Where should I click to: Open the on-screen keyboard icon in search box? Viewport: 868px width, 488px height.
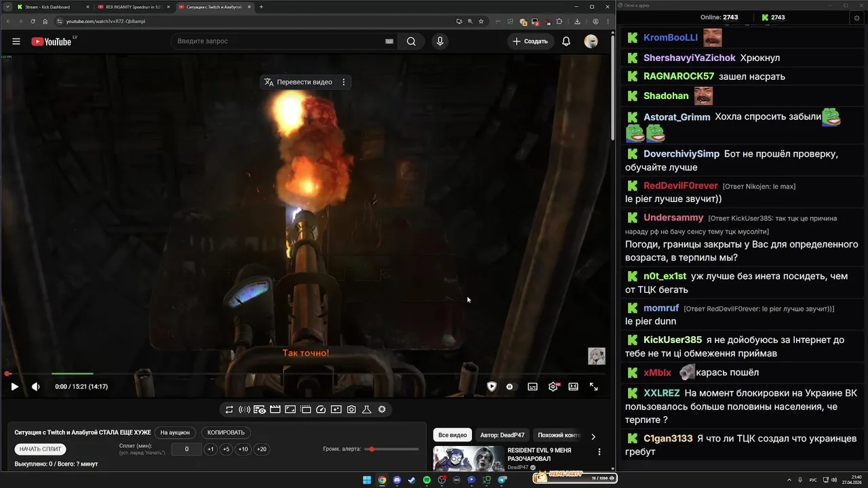pos(389,41)
